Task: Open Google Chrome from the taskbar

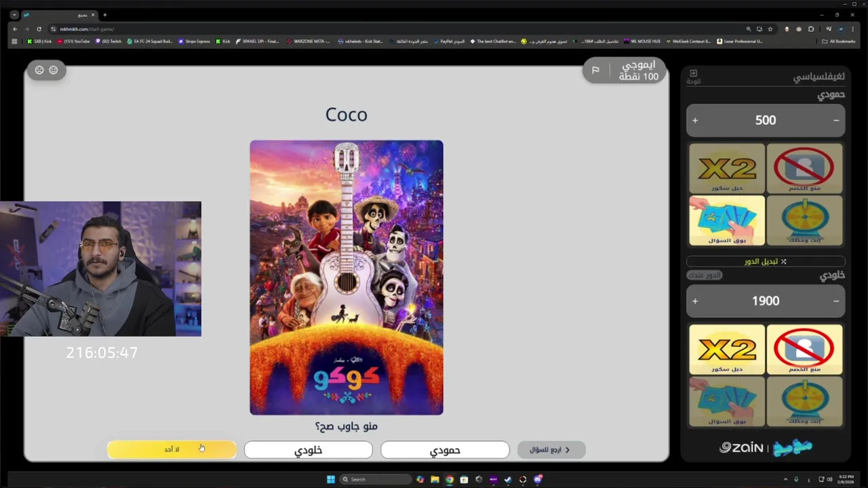Action: 449,479
